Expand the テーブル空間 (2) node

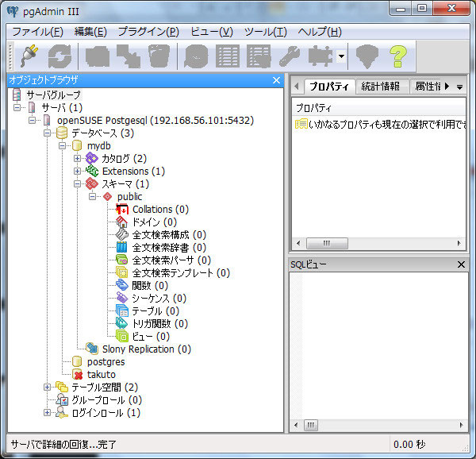47,388
